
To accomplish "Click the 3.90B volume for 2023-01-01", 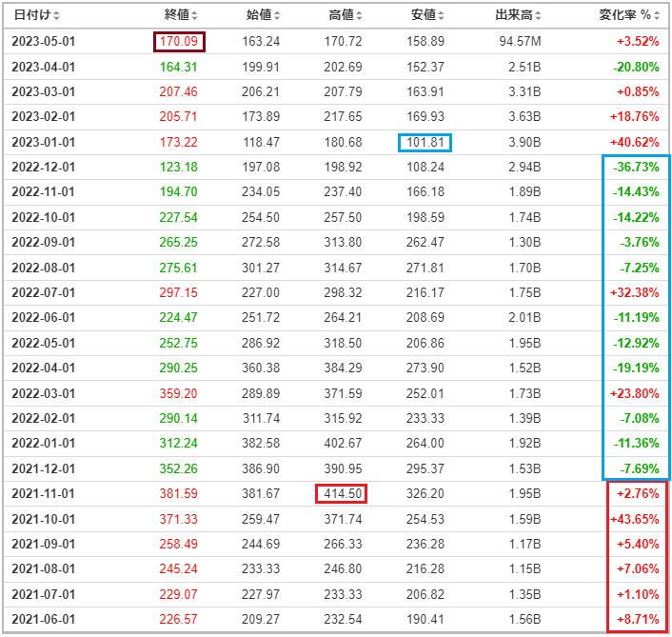I will point(524,142).
